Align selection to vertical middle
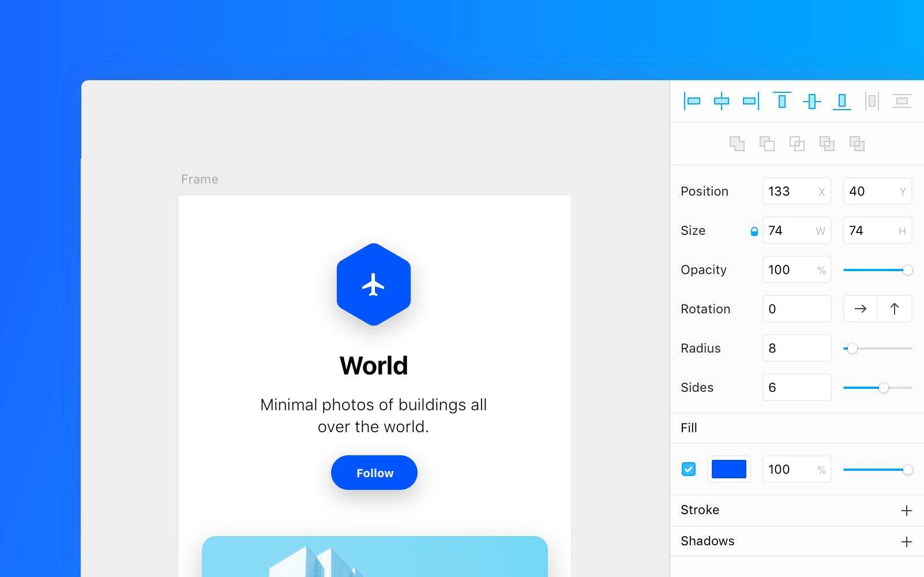924x577 pixels. point(812,101)
